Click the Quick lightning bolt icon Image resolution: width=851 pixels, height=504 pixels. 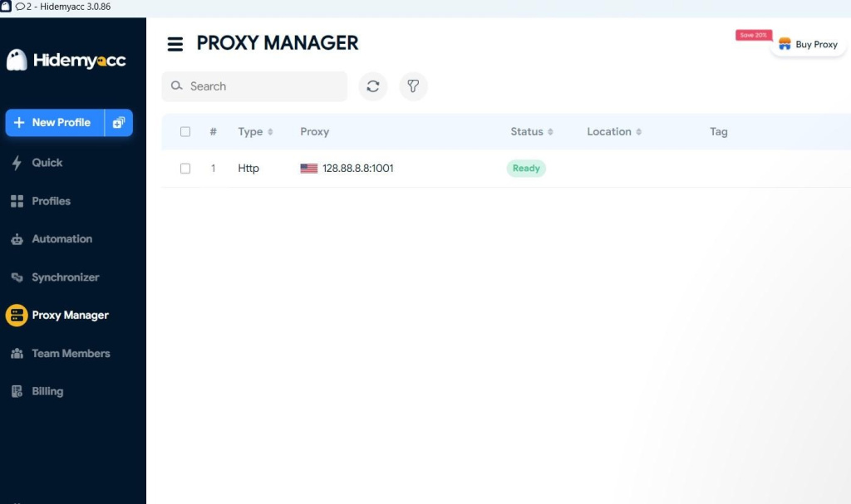coord(17,163)
